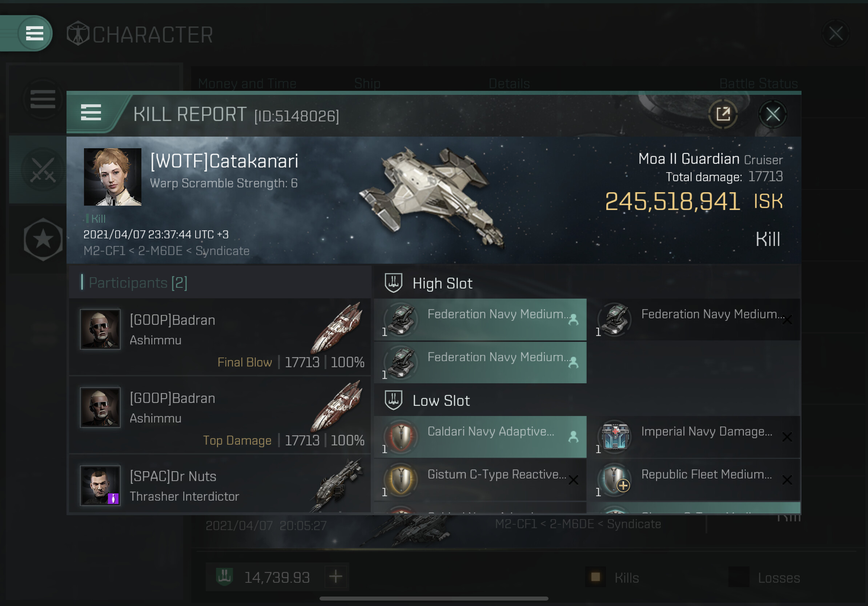The image size is (868, 606).
Task: Select the Imperial Navy Damage module icon
Action: click(x=615, y=436)
